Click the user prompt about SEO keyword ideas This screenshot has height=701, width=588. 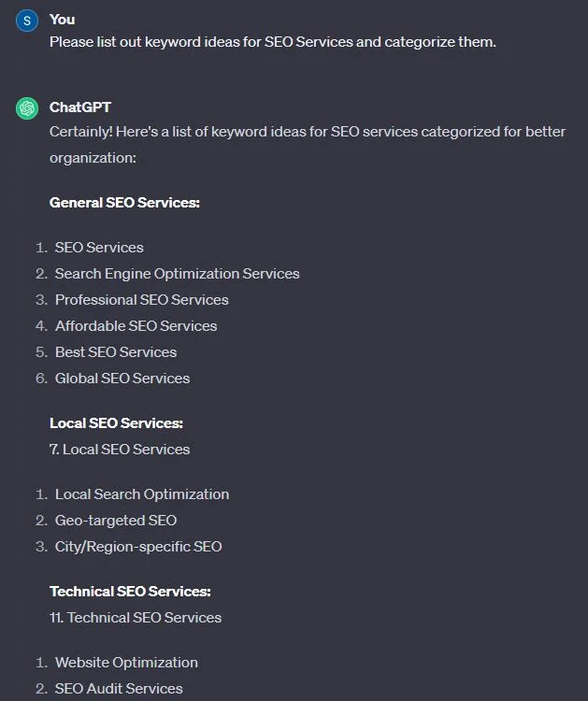click(273, 42)
